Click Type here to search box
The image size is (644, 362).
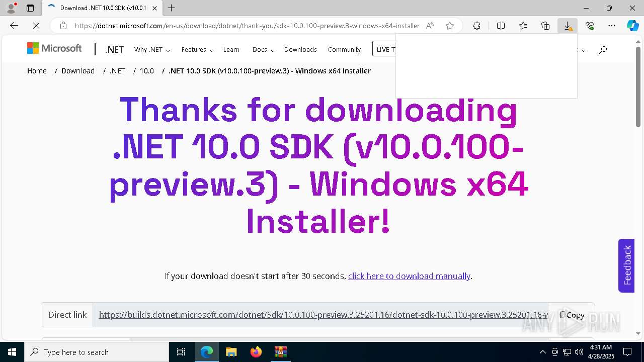pyautogui.click(x=97, y=352)
